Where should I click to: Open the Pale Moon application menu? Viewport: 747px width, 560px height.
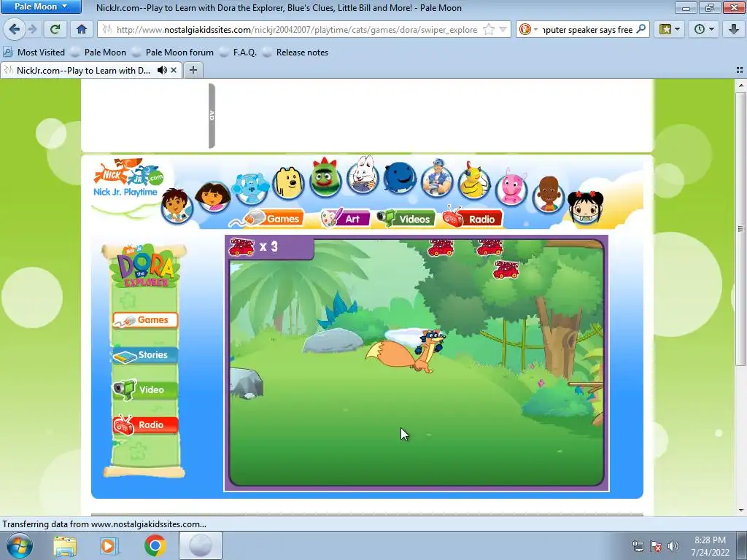pyautogui.click(x=41, y=7)
